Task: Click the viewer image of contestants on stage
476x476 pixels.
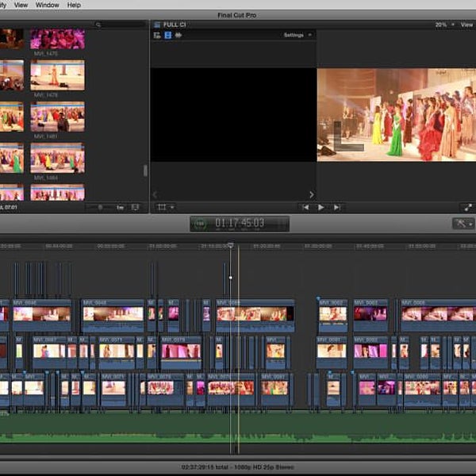Action: pyautogui.click(x=397, y=114)
